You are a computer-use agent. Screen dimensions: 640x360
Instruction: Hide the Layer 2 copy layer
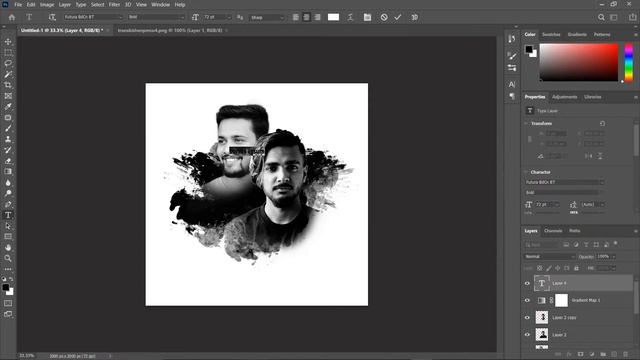527,318
